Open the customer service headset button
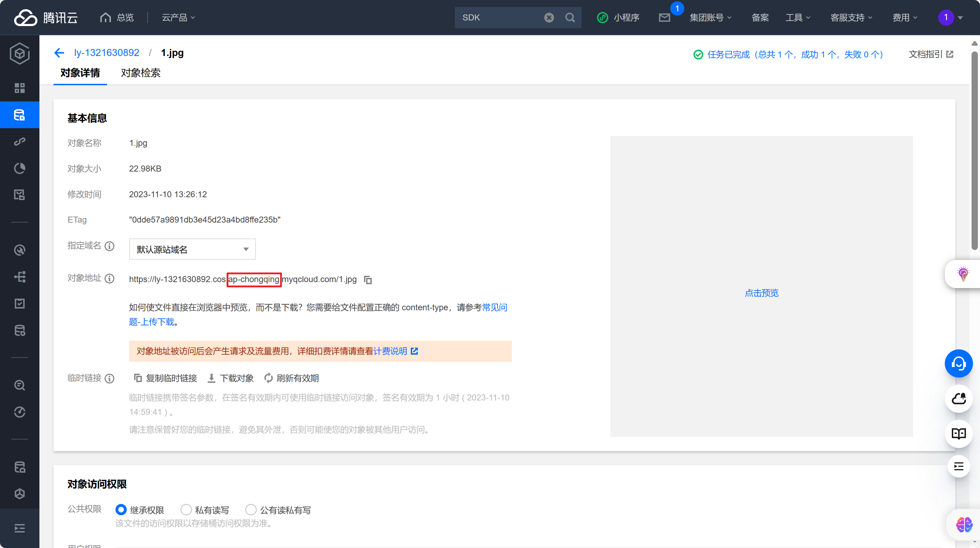Screen dimensions: 980x548 click(x=958, y=363)
